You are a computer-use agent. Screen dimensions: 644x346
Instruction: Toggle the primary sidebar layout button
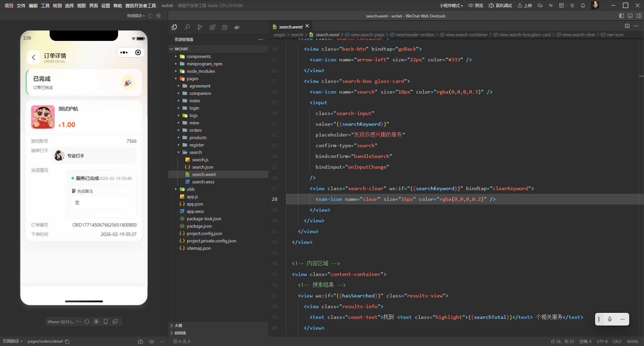(621, 16)
